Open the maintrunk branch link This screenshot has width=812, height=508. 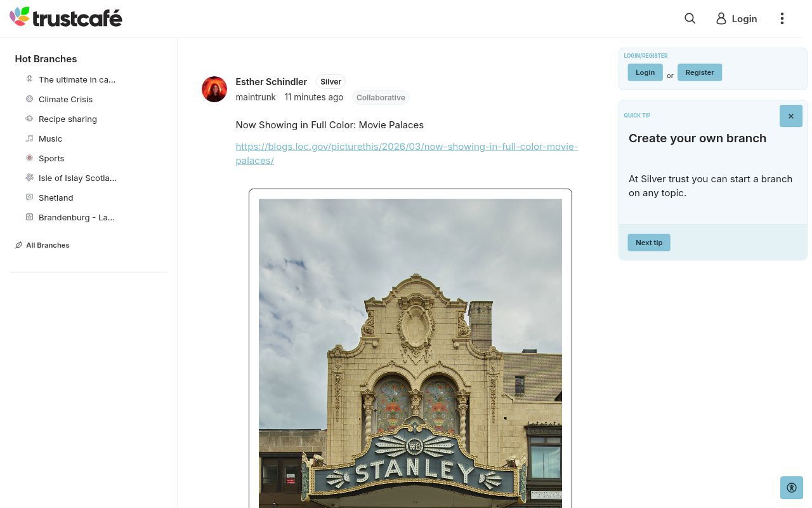pos(256,97)
